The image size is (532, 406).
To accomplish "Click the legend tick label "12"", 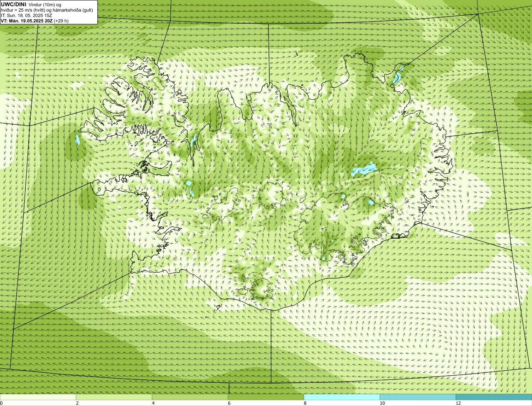I will click(458, 403).
